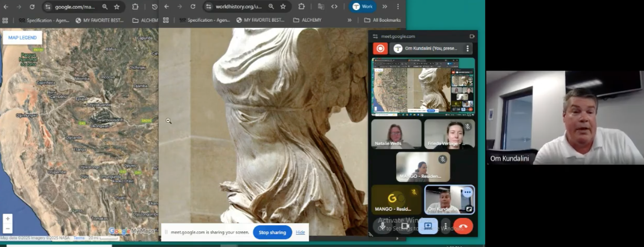Click zoom magnifier in google.com address bar
The image size is (644, 247).
pyautogui.click(x=105, y=7)
